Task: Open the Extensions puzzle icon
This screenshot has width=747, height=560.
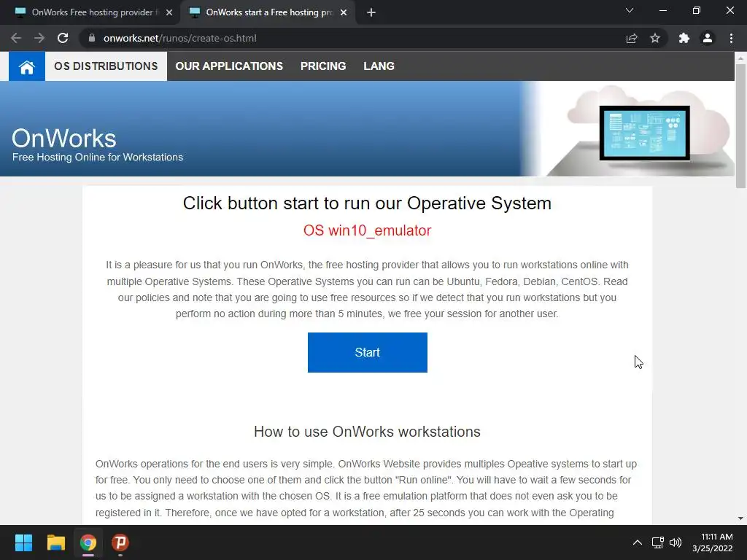Action: point(684,38)
